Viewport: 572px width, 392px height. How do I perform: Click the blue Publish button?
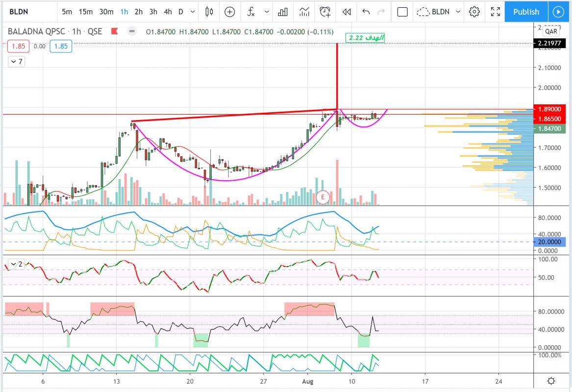pyautogui.click(x=526, y=12)
